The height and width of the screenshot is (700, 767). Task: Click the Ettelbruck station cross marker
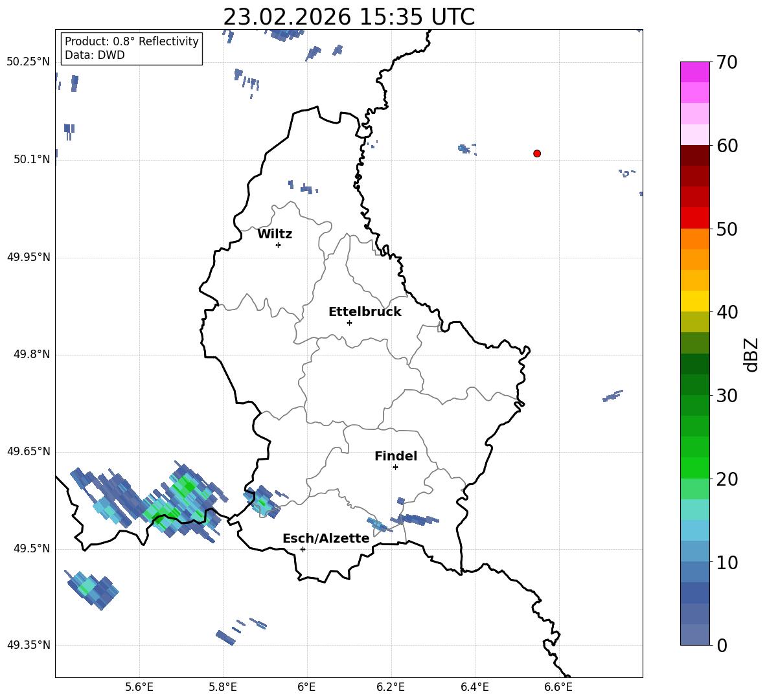(x=349, y=322)
